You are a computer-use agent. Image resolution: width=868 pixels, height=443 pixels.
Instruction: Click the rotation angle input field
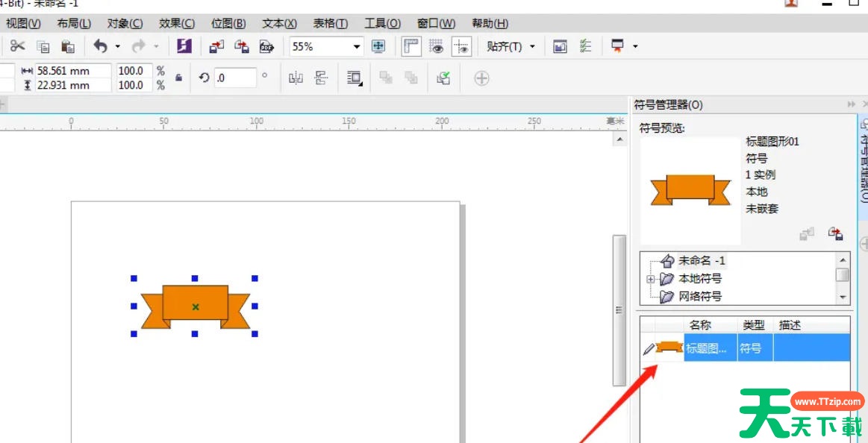234,78
